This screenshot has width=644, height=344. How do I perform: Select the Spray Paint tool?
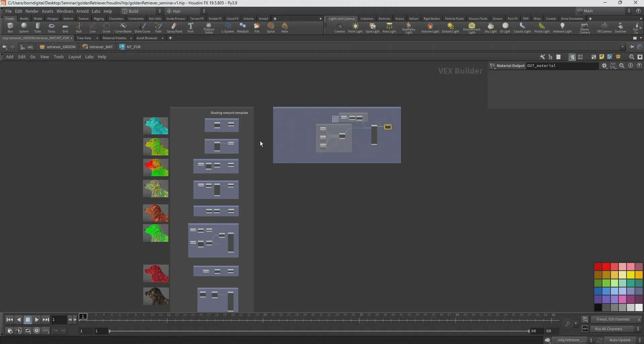pos(174,27)
